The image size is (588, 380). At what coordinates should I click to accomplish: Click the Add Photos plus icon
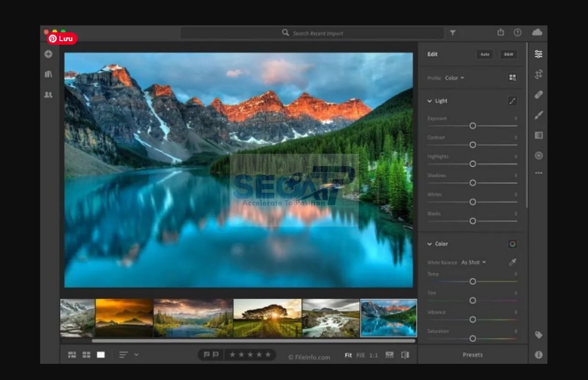click(x=48, y=54)
